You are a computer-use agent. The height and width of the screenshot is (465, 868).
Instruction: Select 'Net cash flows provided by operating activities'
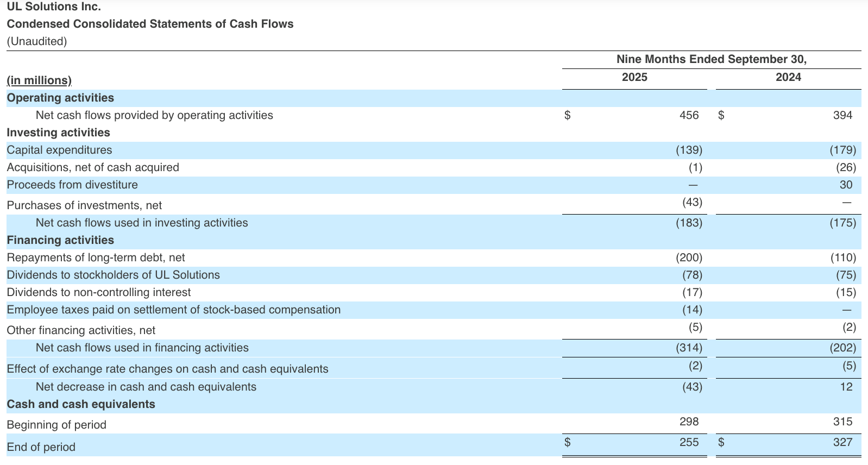click(154, 115)
